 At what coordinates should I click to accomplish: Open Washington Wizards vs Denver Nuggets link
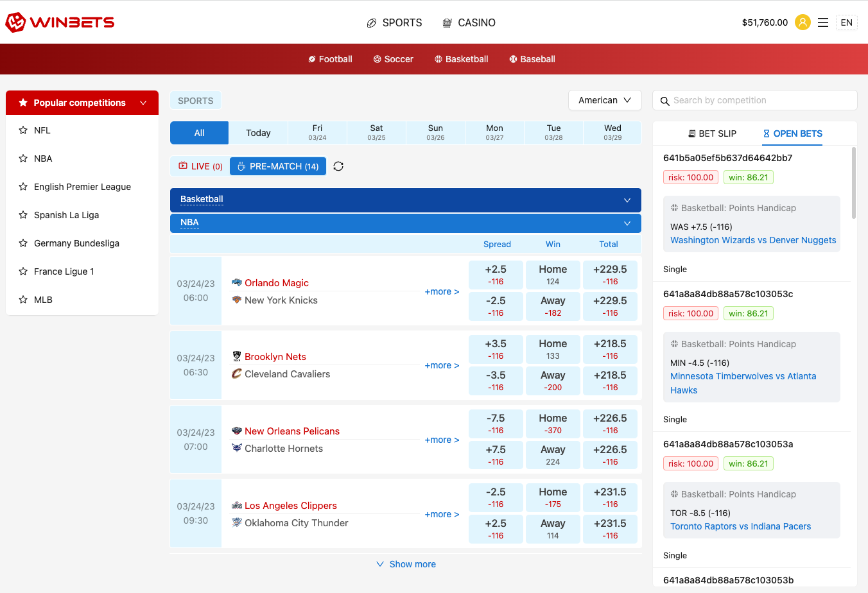(x=753, y=240)
